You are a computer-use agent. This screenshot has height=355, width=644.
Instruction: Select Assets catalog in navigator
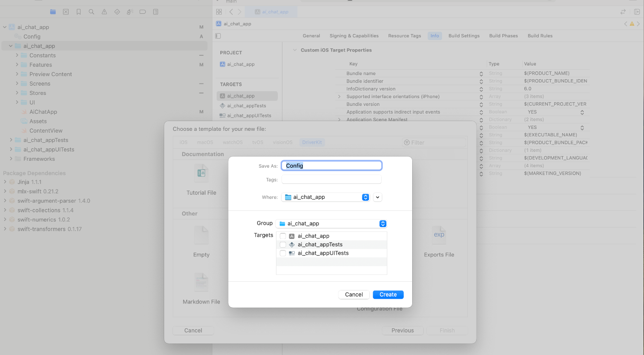(x=38, y=121)
